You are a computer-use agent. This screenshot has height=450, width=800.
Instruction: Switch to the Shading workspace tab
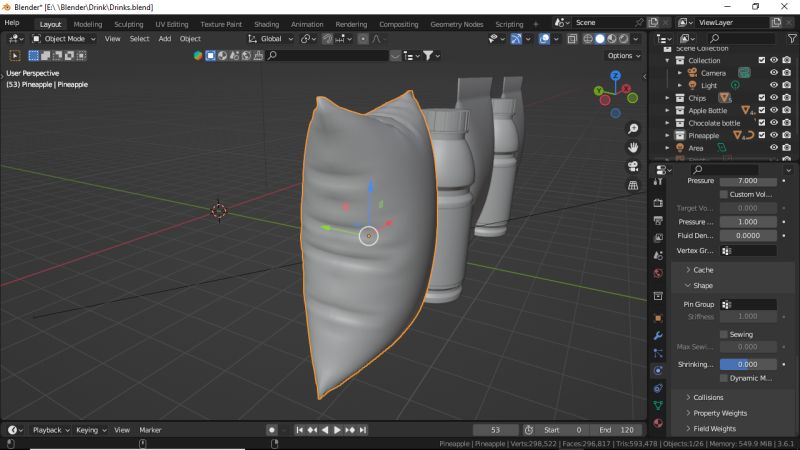[266, 24]
